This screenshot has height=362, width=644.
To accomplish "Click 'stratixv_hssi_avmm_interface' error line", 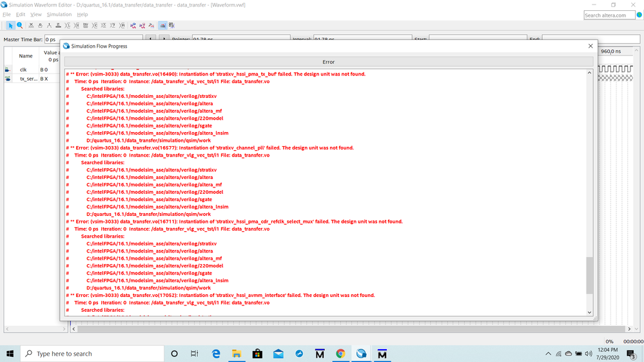I will tap(220, 296).
